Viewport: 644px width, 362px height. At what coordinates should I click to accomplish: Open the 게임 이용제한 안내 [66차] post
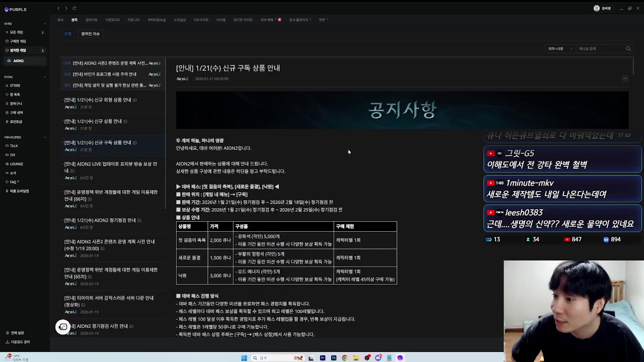[113, 199]
